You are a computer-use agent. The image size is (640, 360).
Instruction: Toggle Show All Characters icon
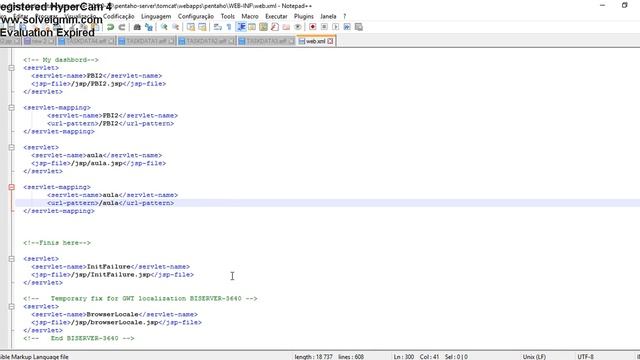pos(229,27)
